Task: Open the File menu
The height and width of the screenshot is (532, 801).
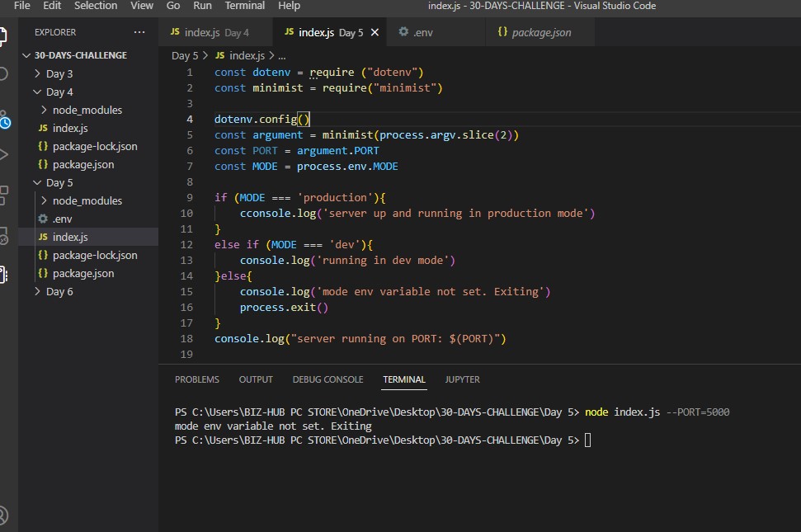Action: (x=21, y=6)
